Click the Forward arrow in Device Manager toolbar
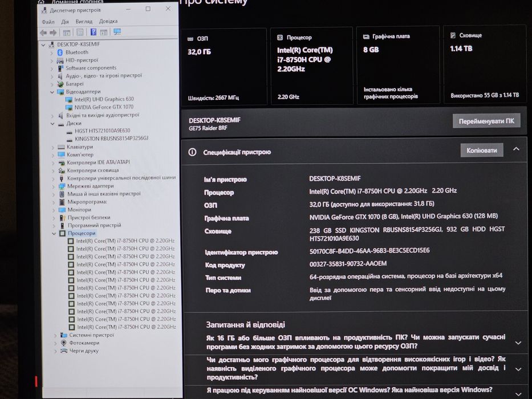Viewport: 532px width, 399px height. [53, 32]
